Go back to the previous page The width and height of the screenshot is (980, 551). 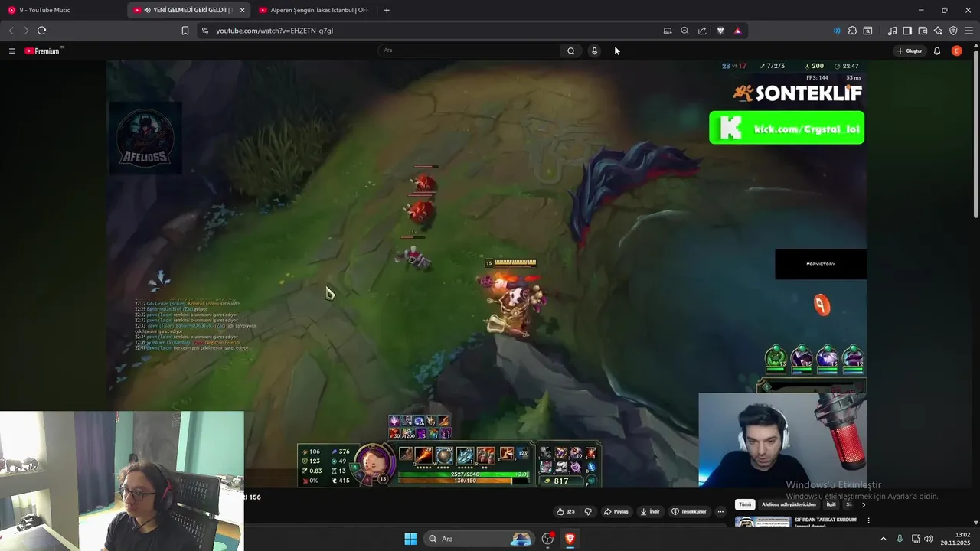tap(11, 31)
